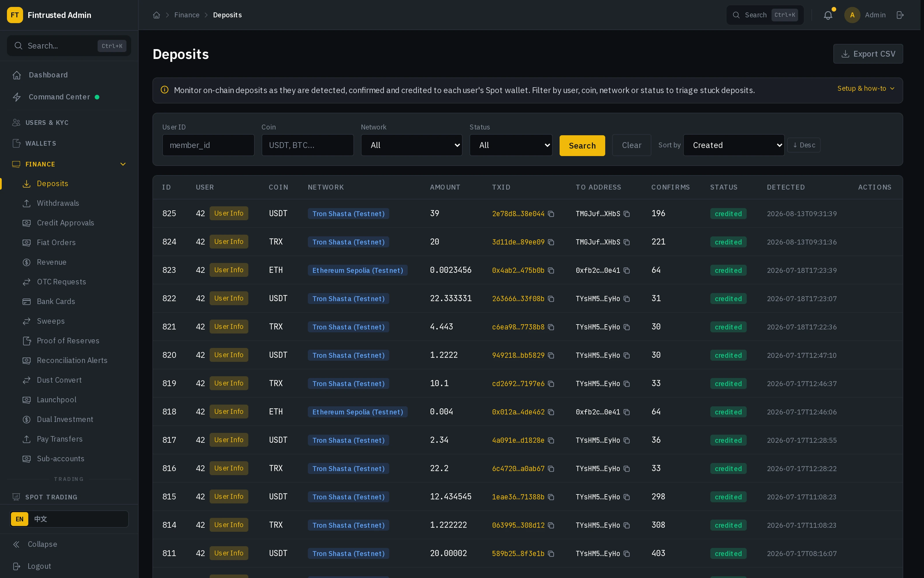
Task: Click the Wallets icon
Action: click(16, 143)
